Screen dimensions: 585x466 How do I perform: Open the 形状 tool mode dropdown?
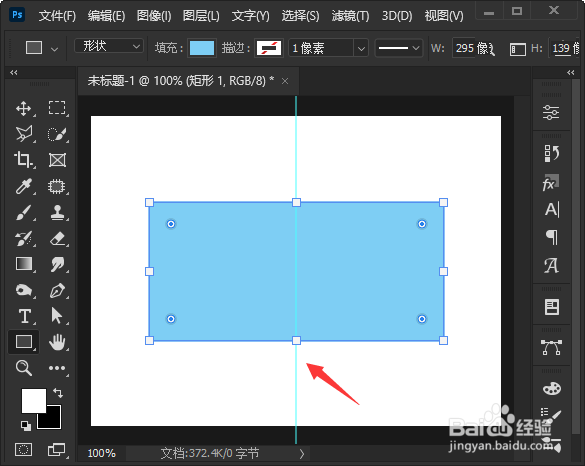(109, 46)
